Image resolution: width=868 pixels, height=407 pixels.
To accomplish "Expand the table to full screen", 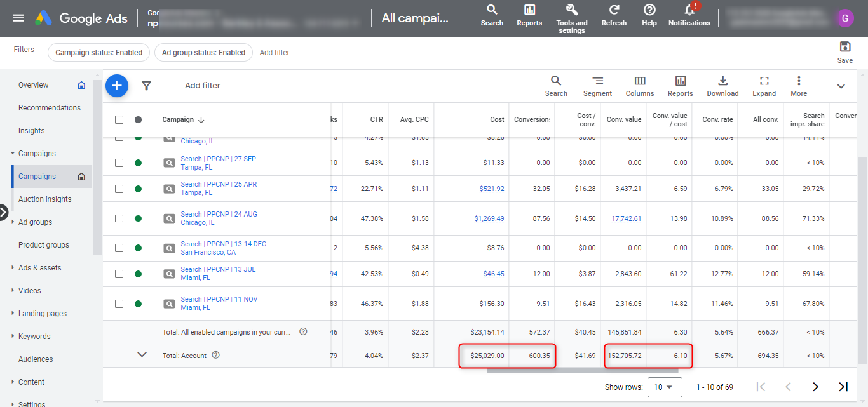I will click(764, 86).
